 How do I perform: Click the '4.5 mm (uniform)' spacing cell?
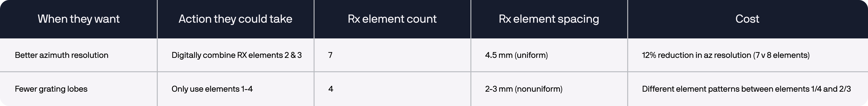tap(549, 55)
